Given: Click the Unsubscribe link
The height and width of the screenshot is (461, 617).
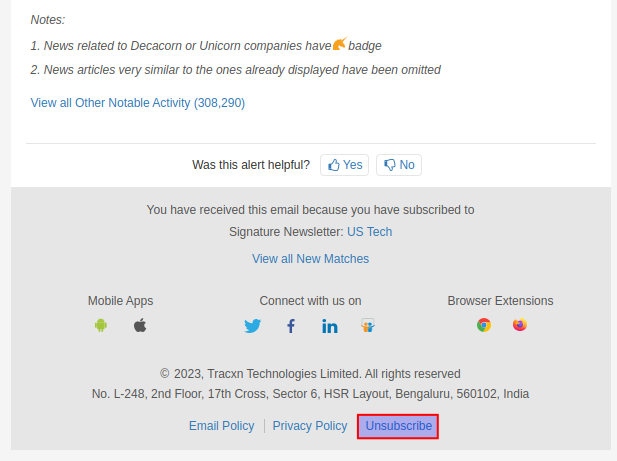Looking at the screenshot, I should [398, 426].
